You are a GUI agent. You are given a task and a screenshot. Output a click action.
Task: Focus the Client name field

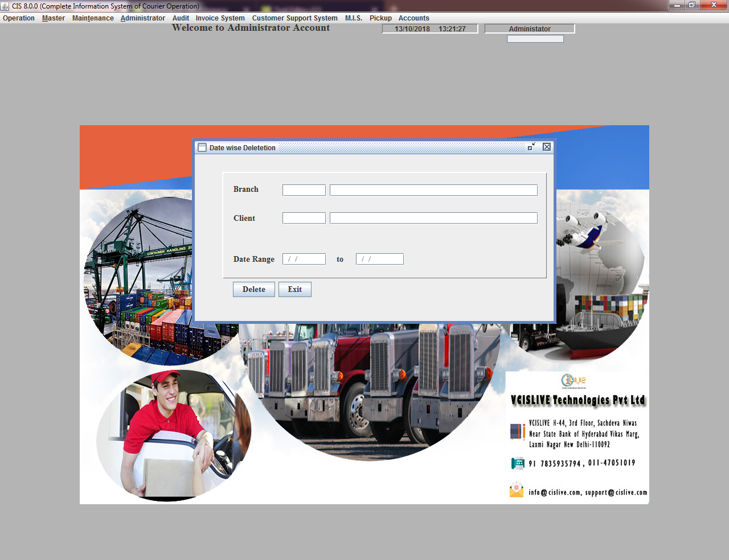coord(433,218)
